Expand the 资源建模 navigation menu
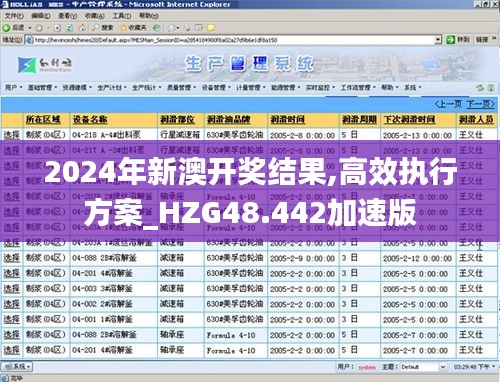 tap(77, 88)
